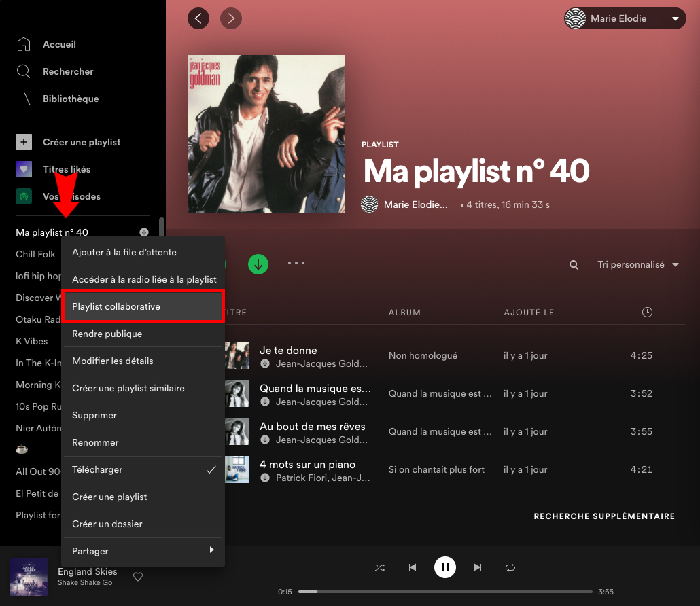Pause the currently playing track
Screen dimensions: 700x606
point(445,567)
